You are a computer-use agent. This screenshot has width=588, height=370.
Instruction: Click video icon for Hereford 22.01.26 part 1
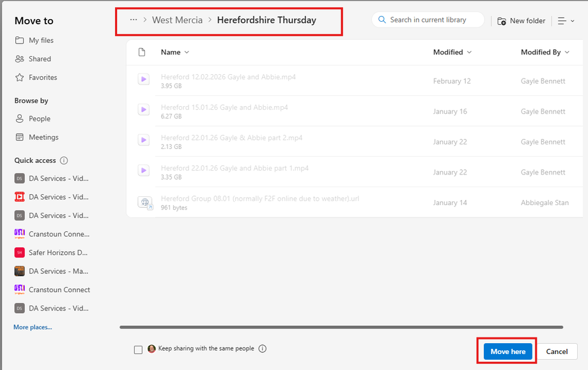tap(144, 170)
